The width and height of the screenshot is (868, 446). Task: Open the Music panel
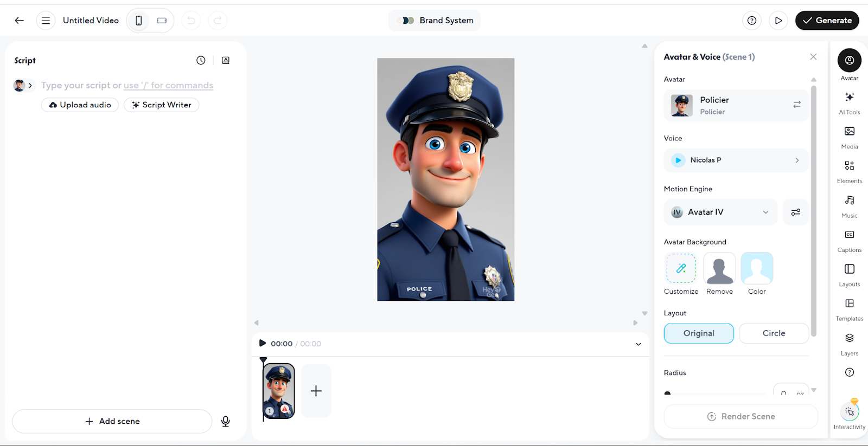[849, 205]
